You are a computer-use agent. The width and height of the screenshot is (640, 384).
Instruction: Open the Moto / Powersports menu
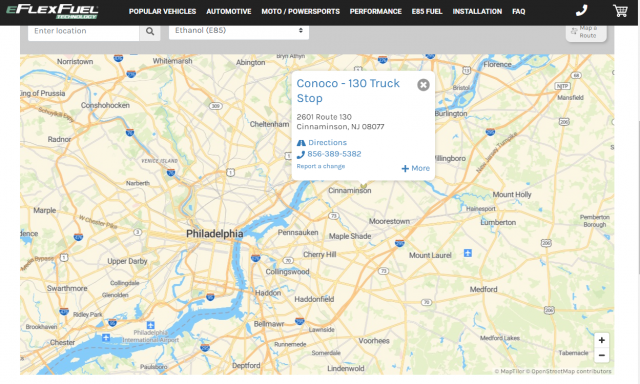(300, 11)
